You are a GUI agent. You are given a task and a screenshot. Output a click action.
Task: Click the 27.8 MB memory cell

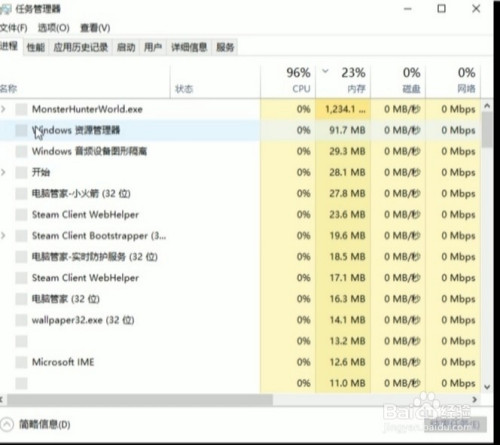[343, 193]
